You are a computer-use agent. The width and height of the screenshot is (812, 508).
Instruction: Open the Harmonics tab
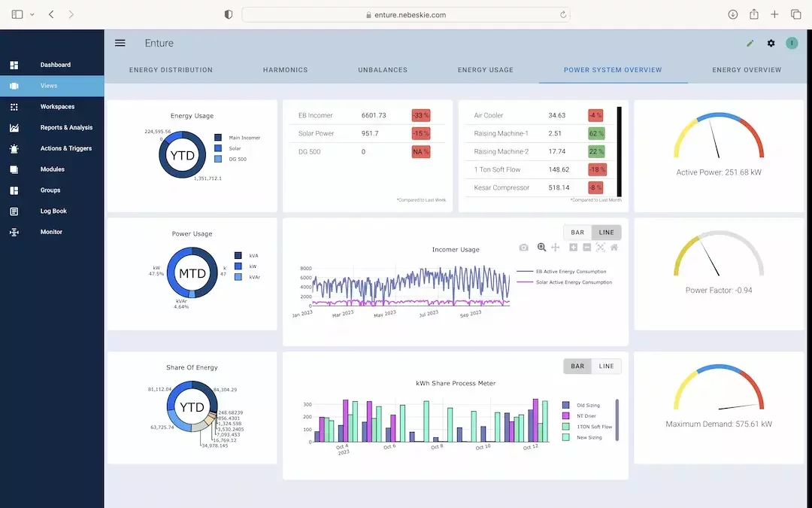(285, 70)
